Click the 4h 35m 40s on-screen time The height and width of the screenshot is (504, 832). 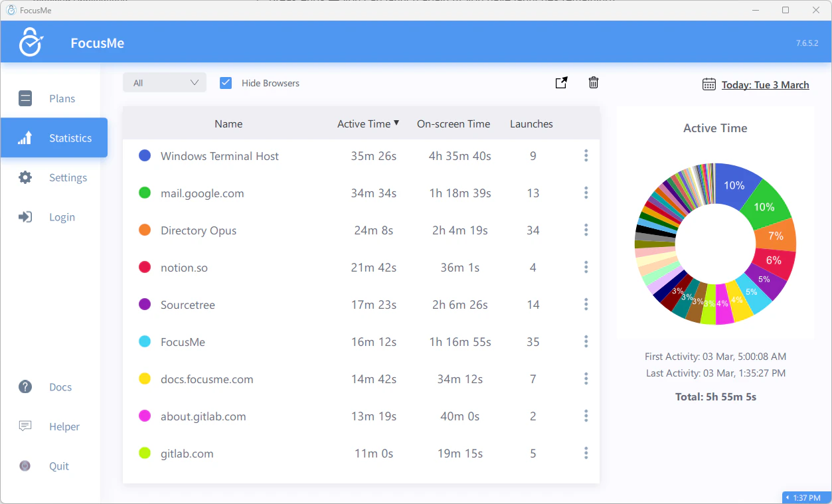pyautogui.click(x=460, y=156)
